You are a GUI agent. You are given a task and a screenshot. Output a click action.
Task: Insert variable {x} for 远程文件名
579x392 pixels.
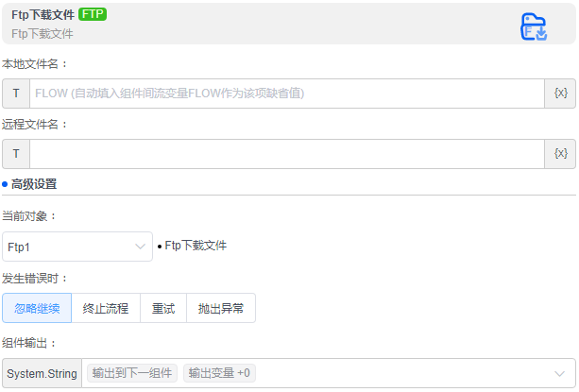pos(560,154)
